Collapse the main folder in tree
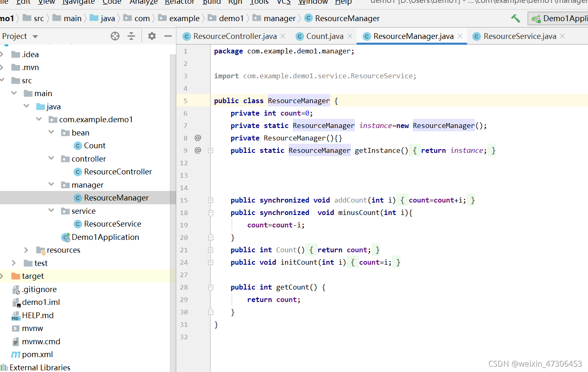 14,93
